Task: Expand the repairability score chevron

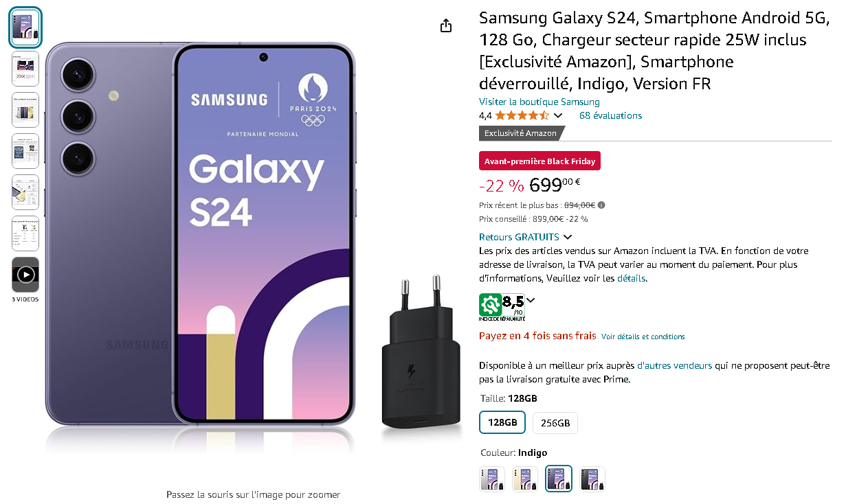Action: coord(530,300)
